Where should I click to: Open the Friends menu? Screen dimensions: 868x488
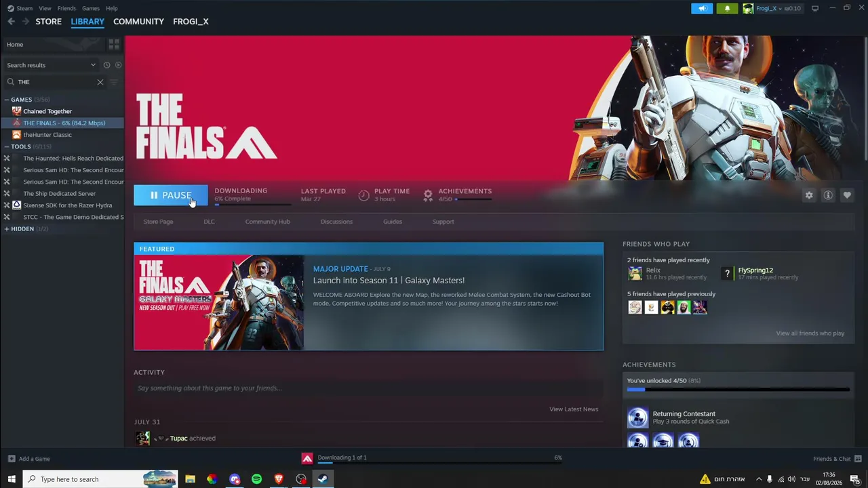coord(66,8)
